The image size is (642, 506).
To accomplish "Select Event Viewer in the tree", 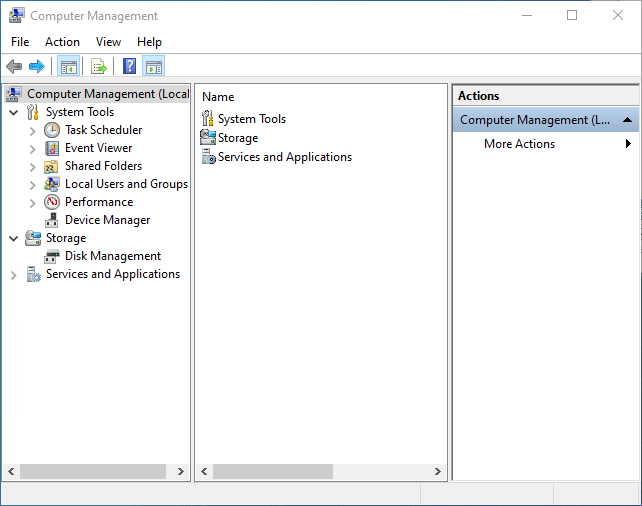I will coord(99,148).
